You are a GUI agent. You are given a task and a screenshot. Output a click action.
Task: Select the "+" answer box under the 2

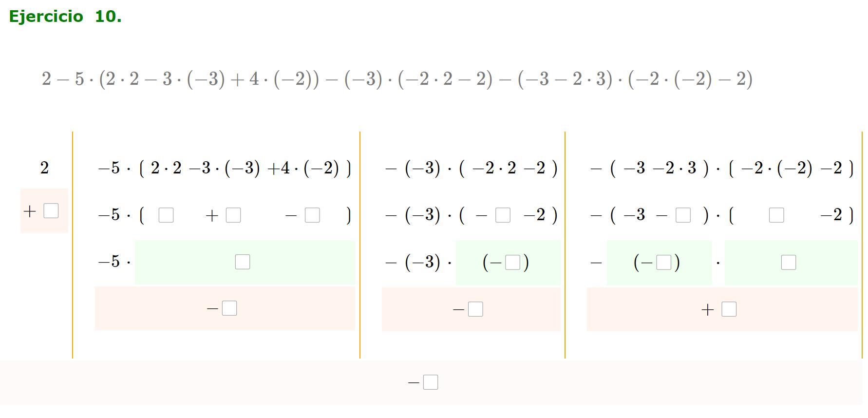click(51, 211)
